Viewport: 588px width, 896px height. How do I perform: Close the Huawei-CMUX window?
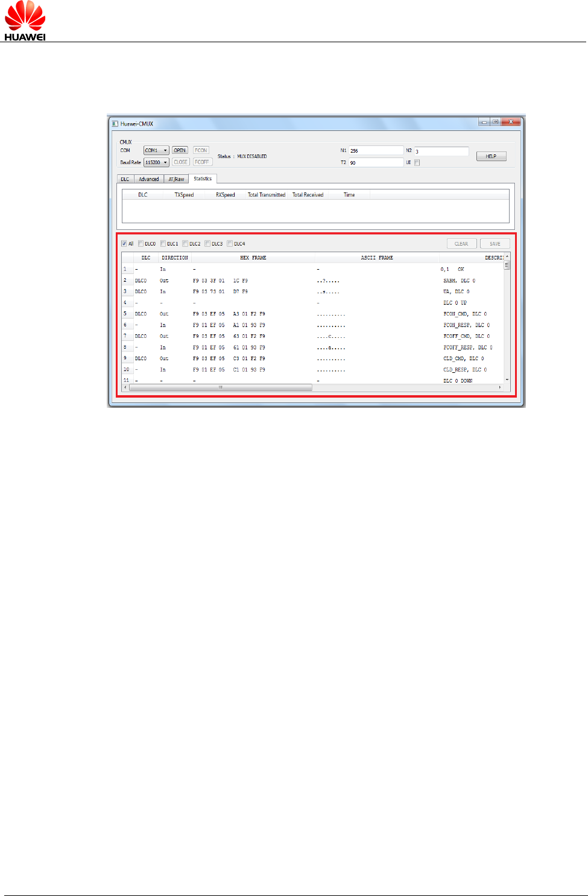pyautogui.click(x=511, y=122)
